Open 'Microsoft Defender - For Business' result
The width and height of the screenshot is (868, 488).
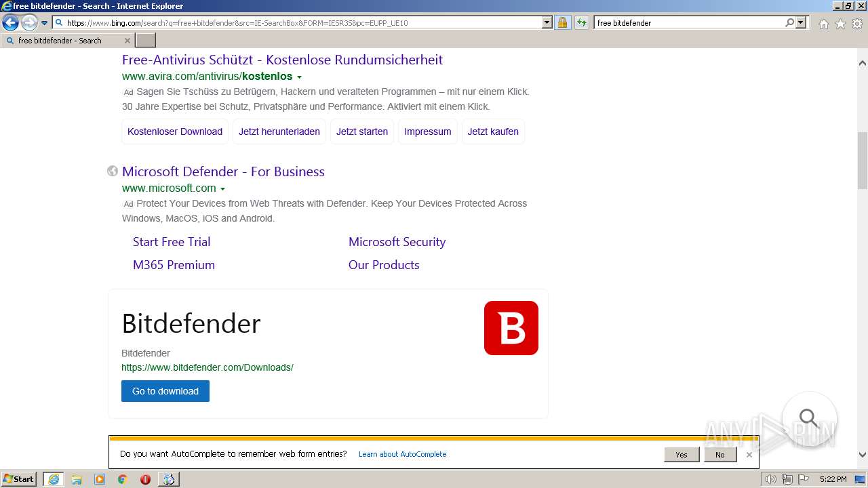223,171
